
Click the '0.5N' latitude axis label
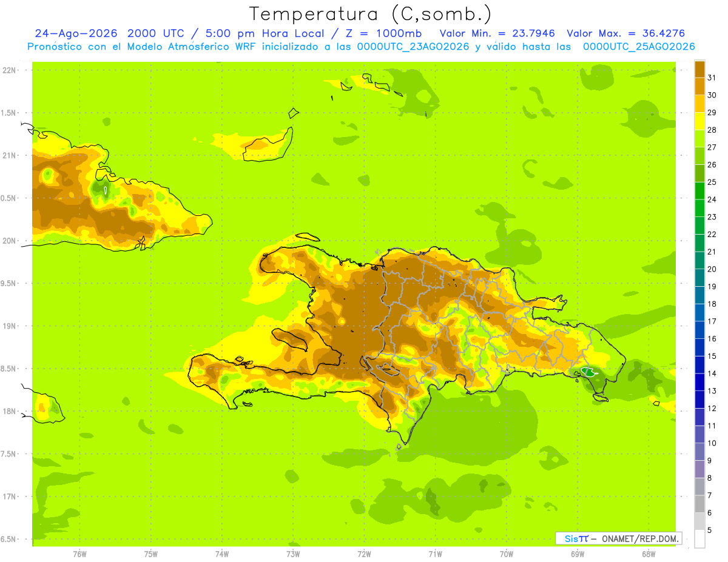point(8,198)
